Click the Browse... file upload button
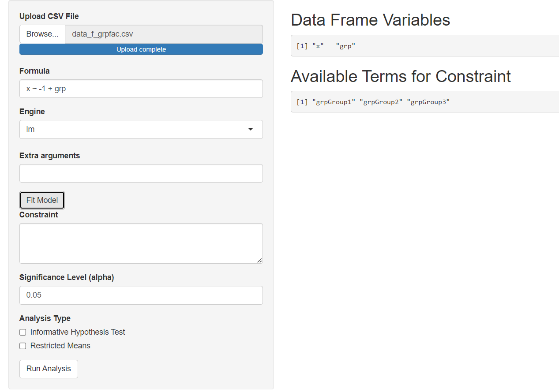 [42, 34]
